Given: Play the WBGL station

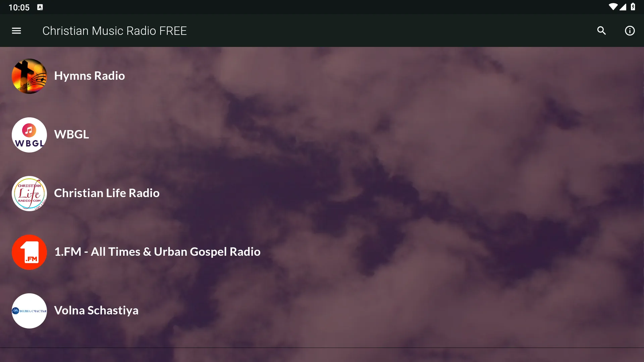Looking at the screenshot, I should tap(71, 134).
